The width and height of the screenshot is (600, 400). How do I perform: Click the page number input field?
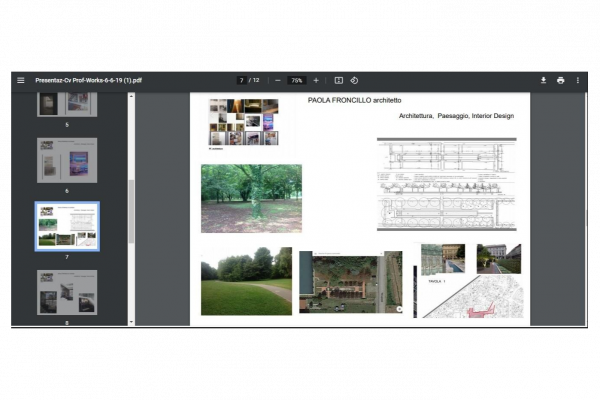(241, 80)
